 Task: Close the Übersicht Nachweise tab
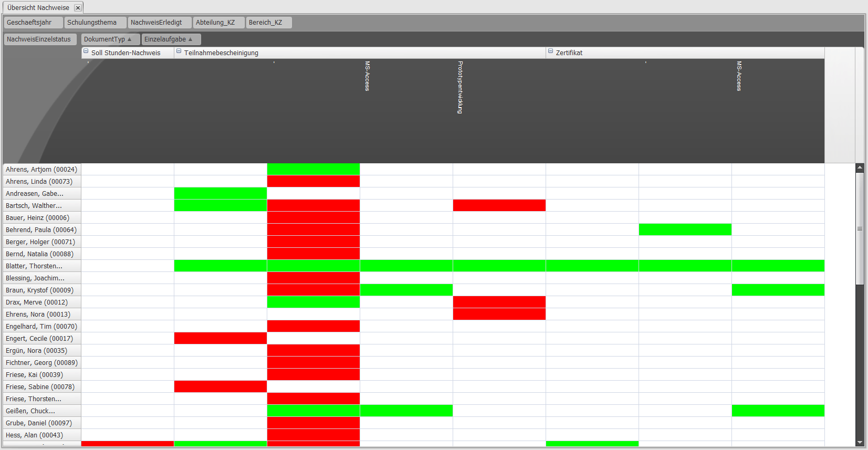click(78, 8)
